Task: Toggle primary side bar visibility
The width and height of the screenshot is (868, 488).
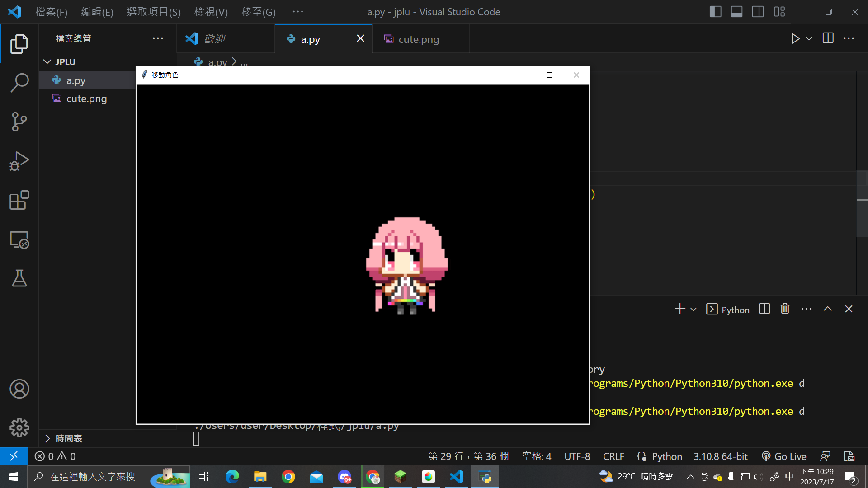Action: tap(715, 12)
